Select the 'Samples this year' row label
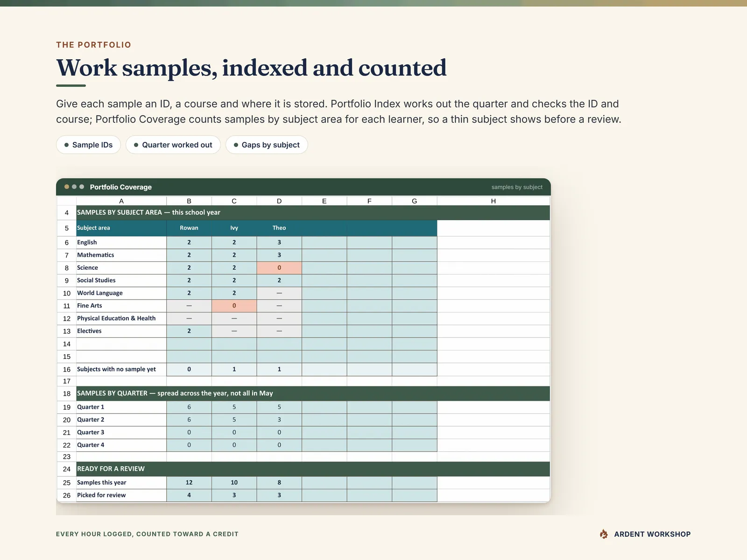This screenshot has width=747, height=560. pyautogui.click(x=121, y=483)
